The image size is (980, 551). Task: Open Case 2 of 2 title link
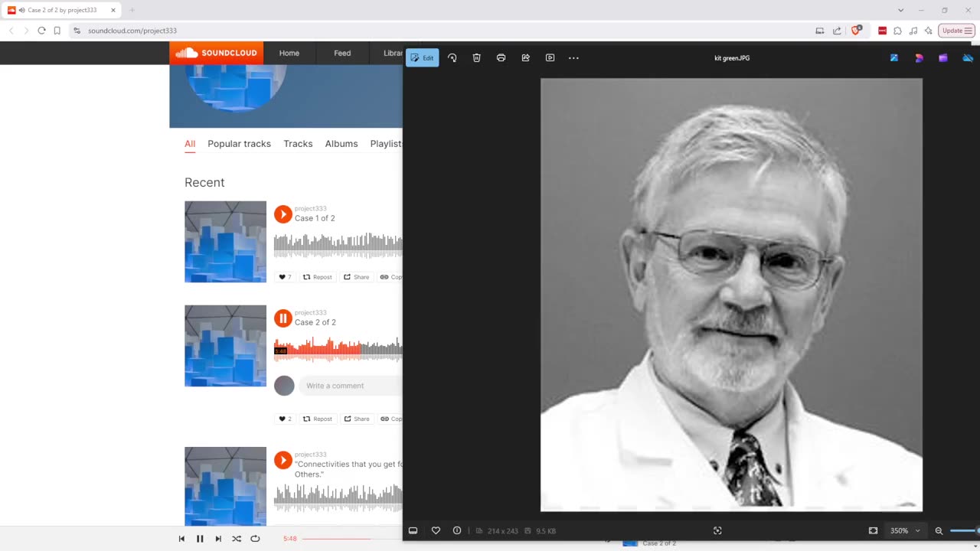coord(315,322)
